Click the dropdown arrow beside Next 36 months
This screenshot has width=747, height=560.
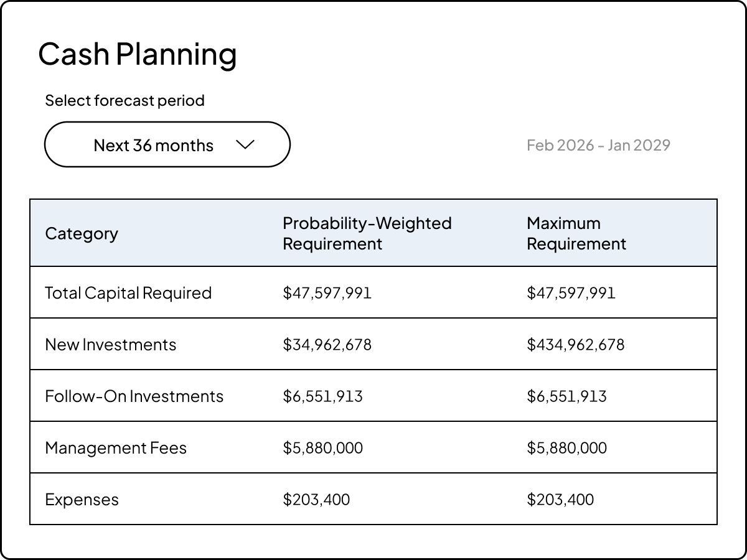(245, 144)
